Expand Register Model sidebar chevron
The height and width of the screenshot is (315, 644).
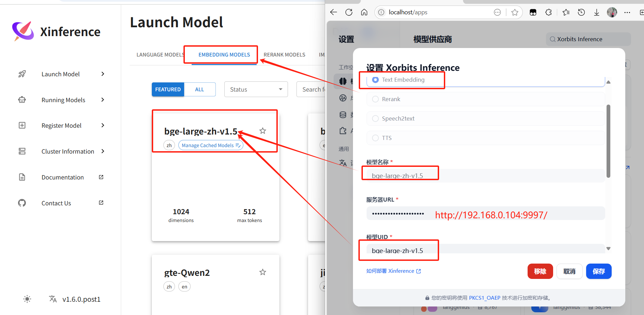click(103, 125)
